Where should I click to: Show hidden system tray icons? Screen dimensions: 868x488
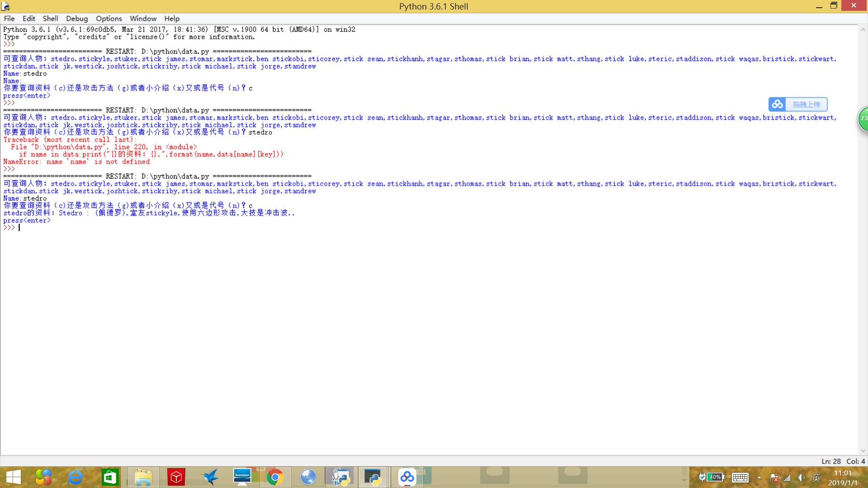[x=759, y=478]
